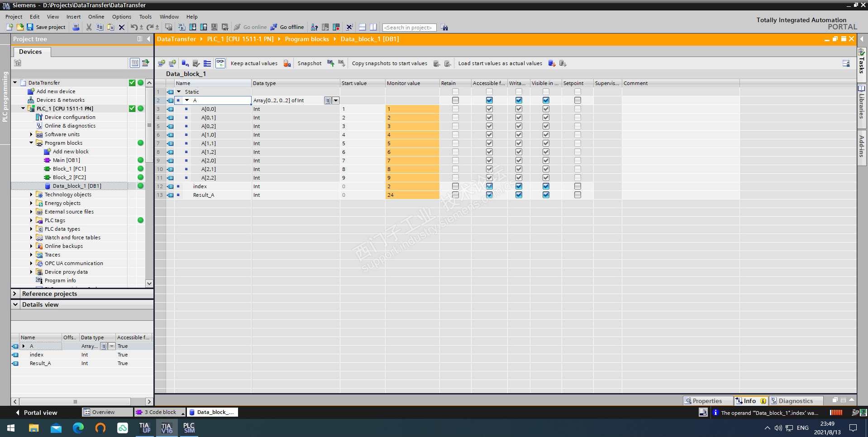Click the Save project disk icon
Image resolution: width=868 pixels, height=437 pixels.
point(30,27)
